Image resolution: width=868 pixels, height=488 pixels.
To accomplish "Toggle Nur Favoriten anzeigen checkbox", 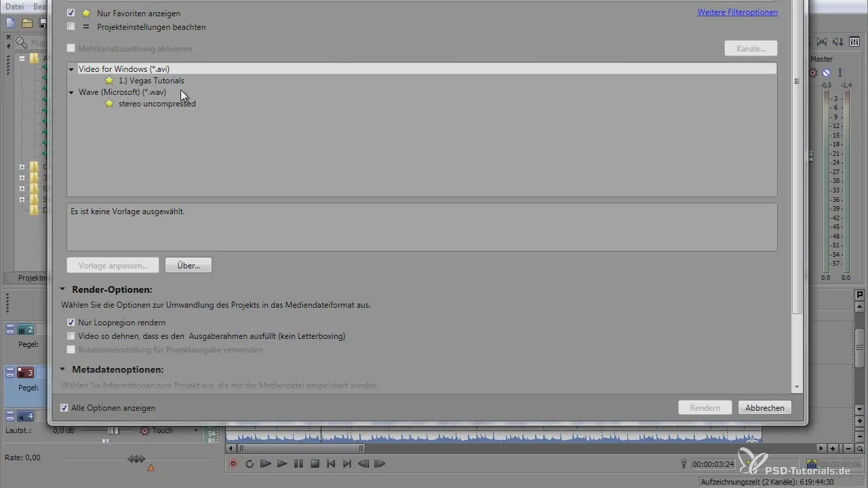I will 71,13.
